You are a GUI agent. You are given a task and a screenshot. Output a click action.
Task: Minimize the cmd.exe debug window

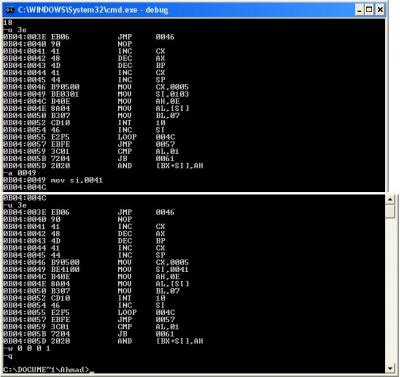click(x=359, y=10)
